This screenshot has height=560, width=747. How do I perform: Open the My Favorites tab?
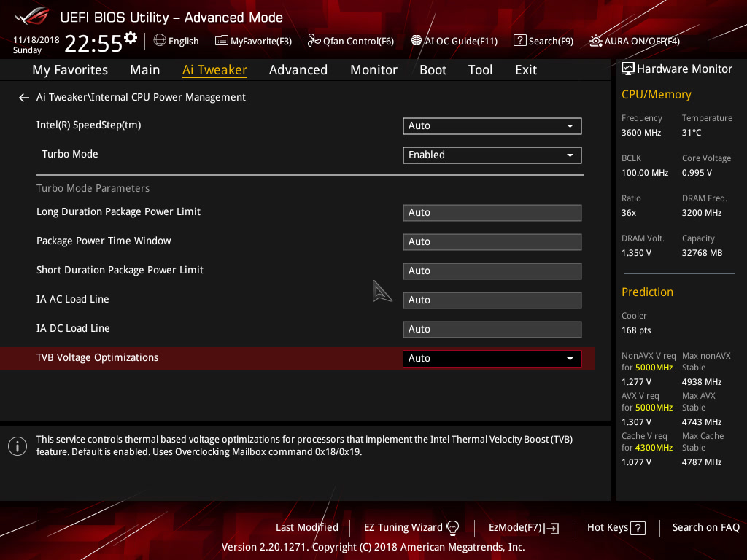point(70,70)
